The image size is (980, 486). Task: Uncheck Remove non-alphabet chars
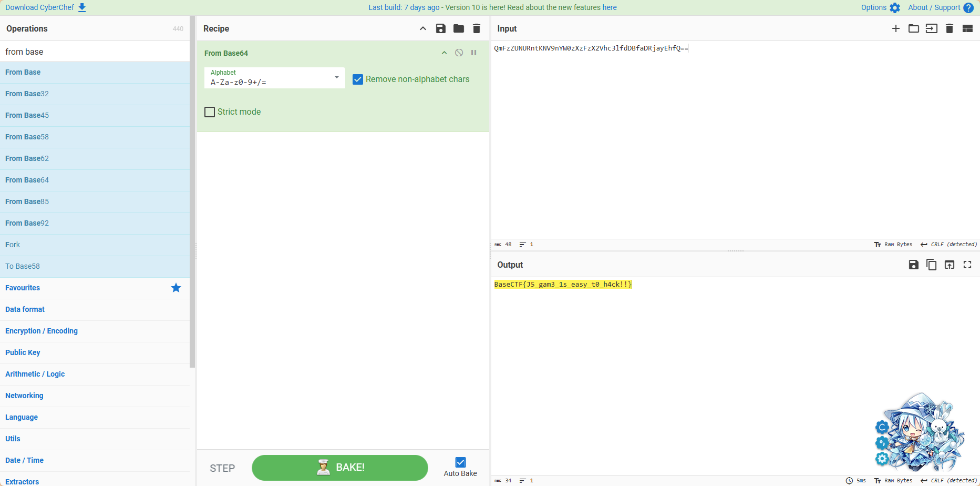358,79
